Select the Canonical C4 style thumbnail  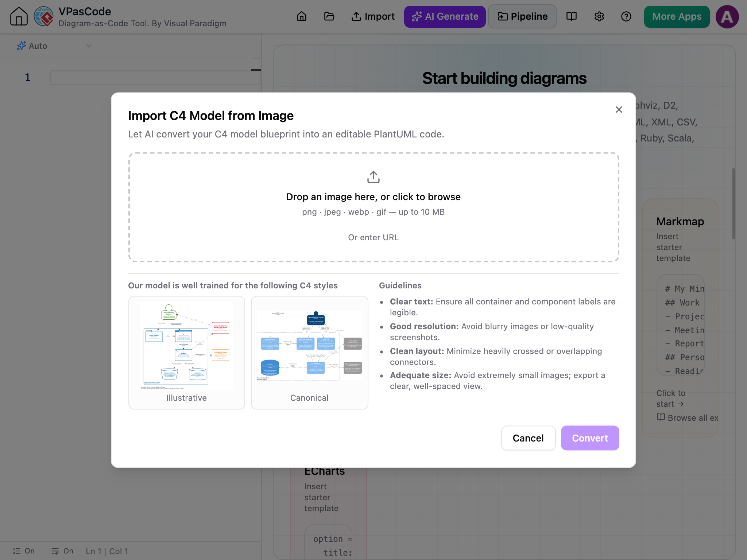pos(309,352)
